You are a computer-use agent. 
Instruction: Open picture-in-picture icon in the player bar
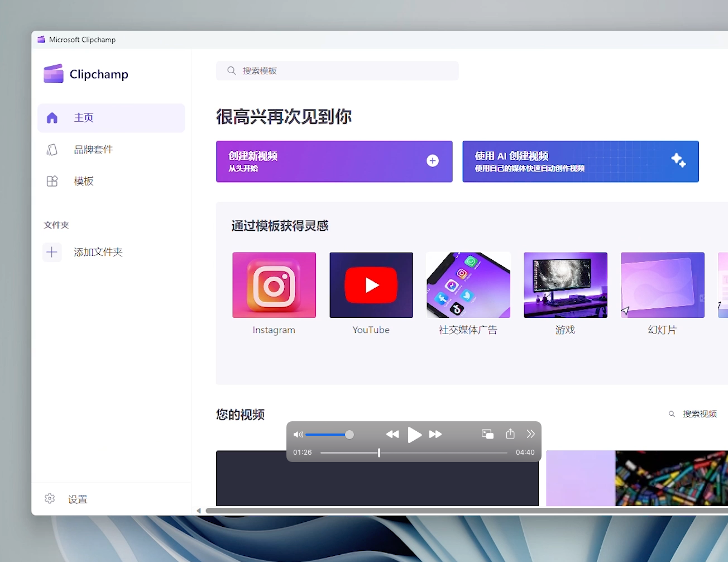coord(487,434)
